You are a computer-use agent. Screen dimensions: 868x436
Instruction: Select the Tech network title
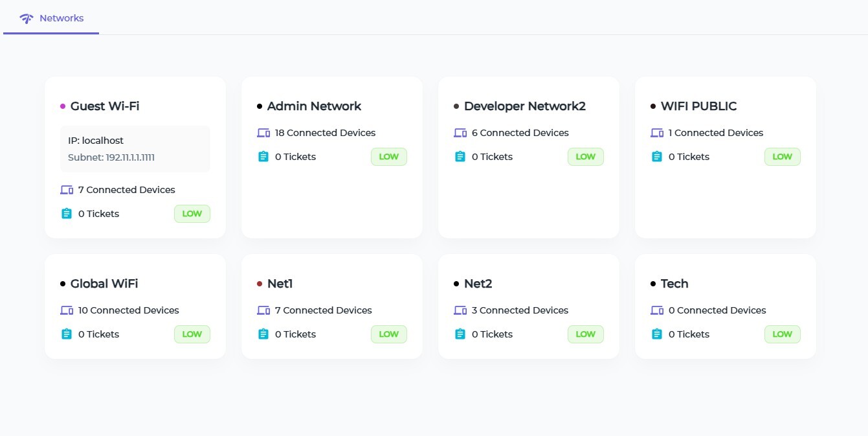pyautogui.click(x=674, y=284)
